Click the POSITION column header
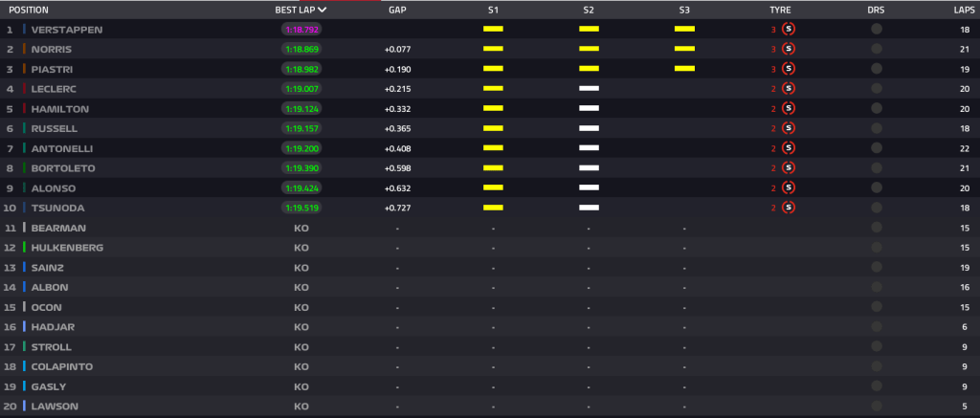 coord(28,10)
